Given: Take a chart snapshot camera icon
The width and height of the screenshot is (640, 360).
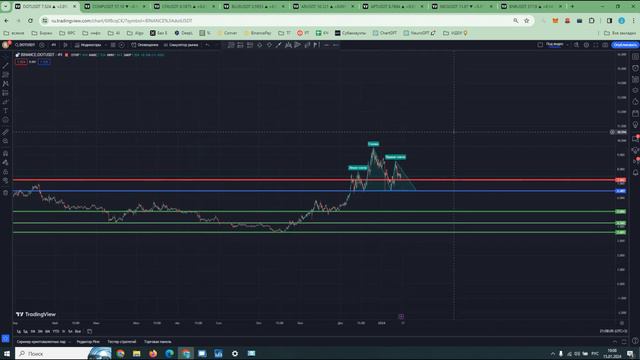Looking at the screenshot, I should 605,45.
